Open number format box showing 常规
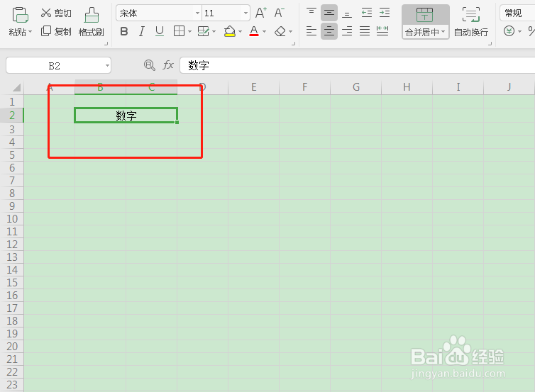Image resolution: width=535 pixels, height=392 pixels. tap(517, 13)
